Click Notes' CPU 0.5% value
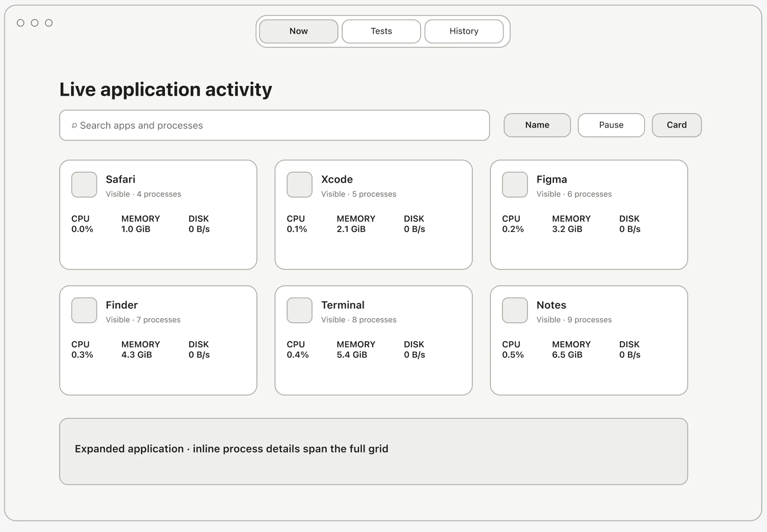The image size is (767, 532). [513, 355]
